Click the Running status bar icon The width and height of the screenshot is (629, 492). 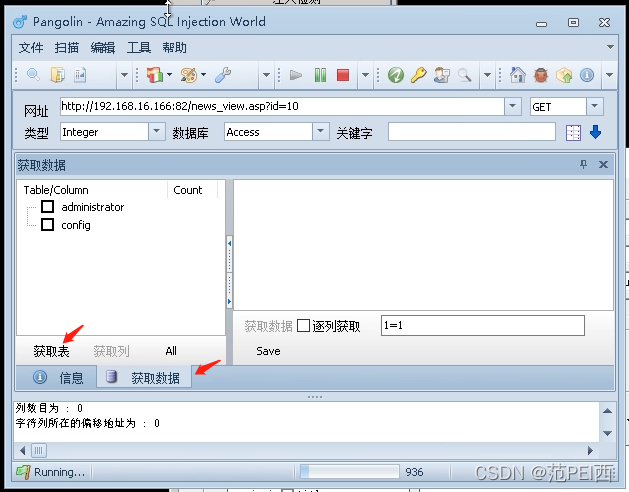pyautogui.click(x=23, y=472)
